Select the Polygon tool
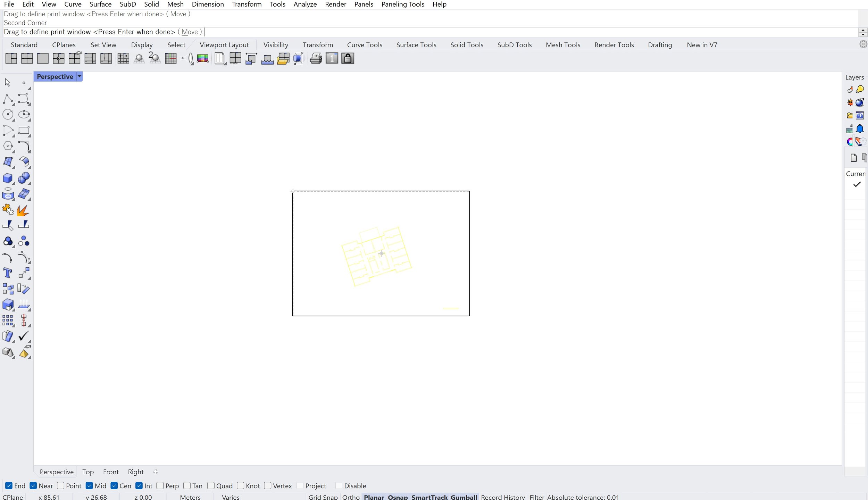 pyautogui.click(x=8, y=146)
